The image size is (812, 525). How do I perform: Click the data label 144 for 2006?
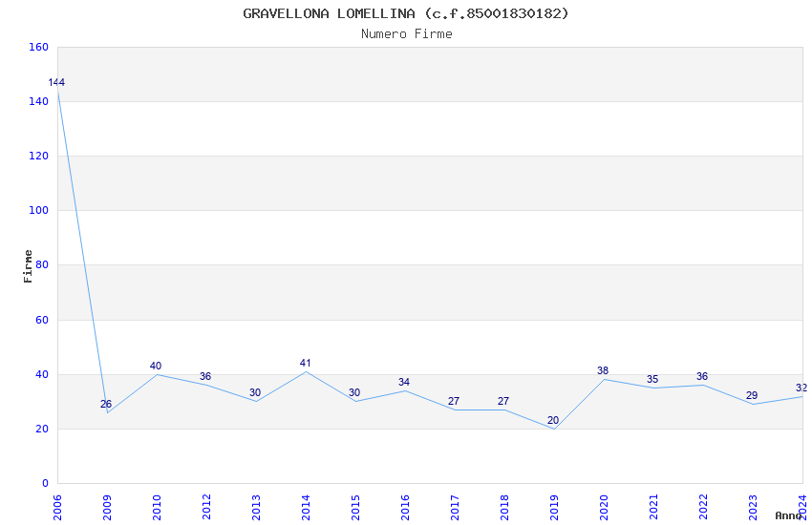[x=56, y=82]
